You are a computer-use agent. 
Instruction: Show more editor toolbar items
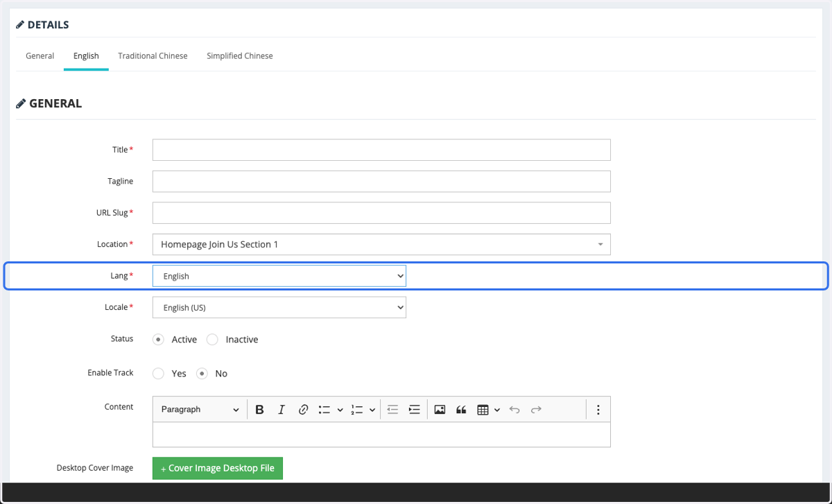[x=598, y=410]
